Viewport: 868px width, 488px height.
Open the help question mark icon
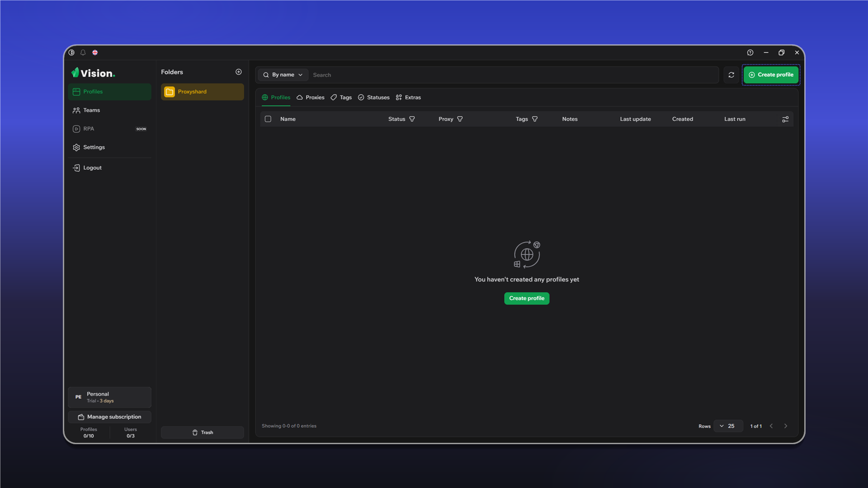(x=750, y=52)
